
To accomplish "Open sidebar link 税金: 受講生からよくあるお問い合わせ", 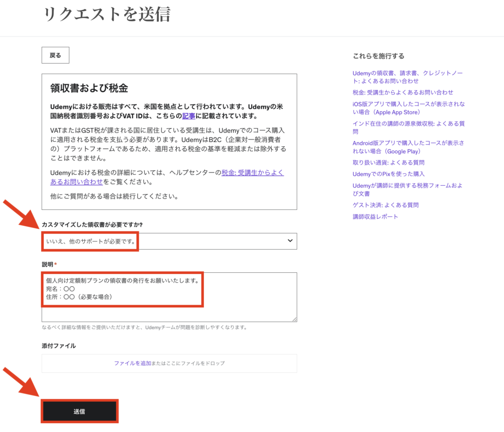I will (403, 93).
